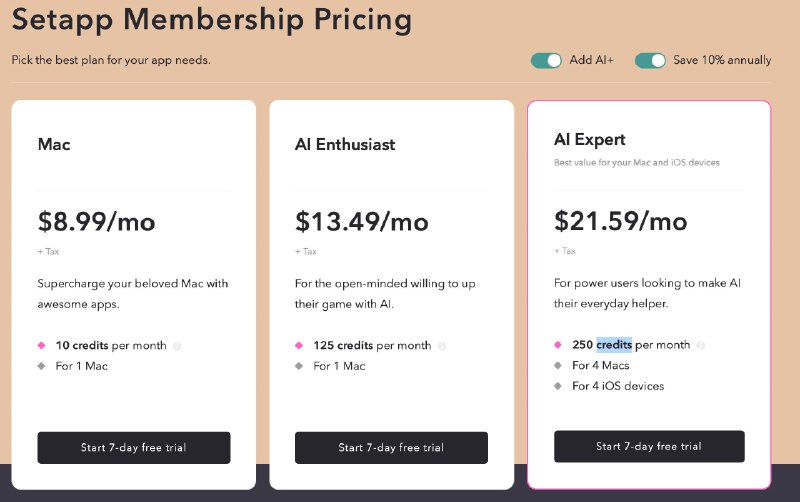Viewport: 800px width, 502px height.
Task: Disable the Save 10% annually switch
Action: click(650, 60)
